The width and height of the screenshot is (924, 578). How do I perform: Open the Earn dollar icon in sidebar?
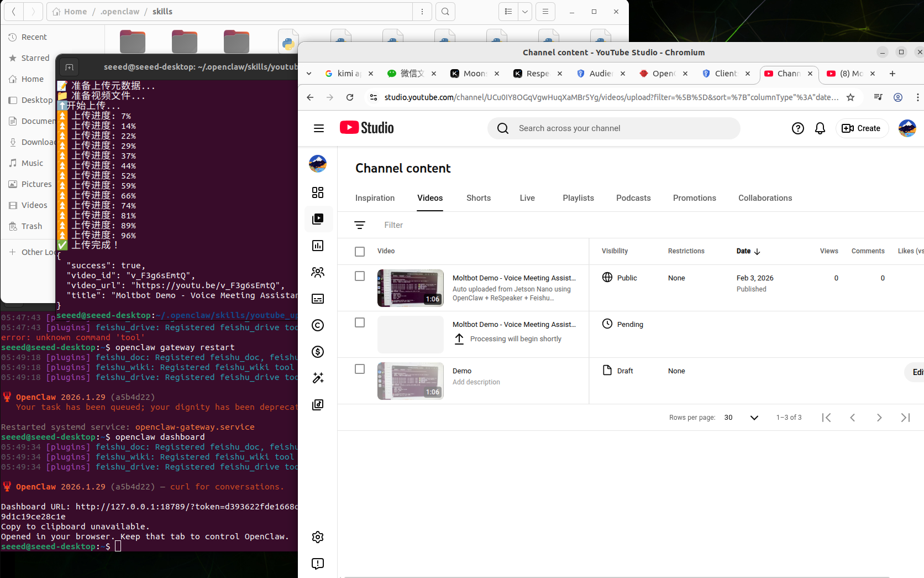point(318,352)
